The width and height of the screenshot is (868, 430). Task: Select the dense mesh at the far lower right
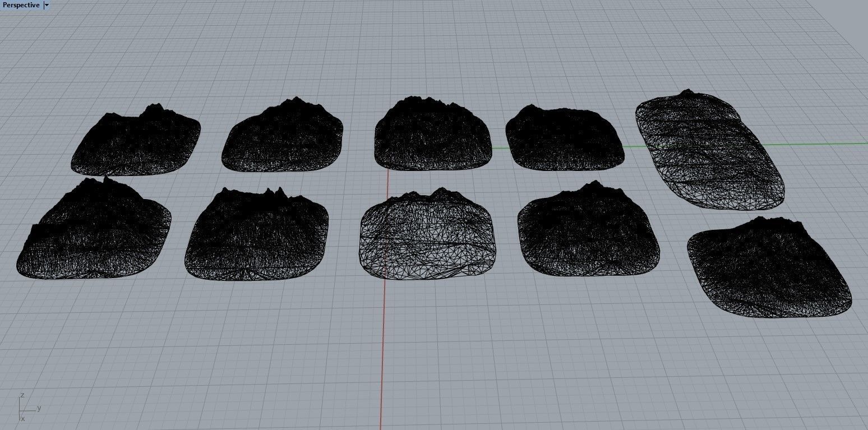tap(769, 267)
